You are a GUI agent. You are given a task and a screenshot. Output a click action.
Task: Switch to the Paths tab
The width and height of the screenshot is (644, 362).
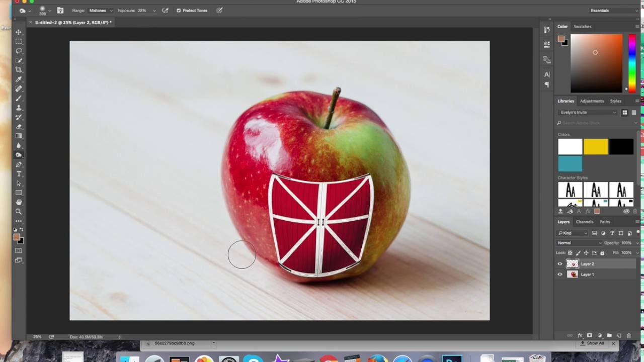tap(605, 222)
